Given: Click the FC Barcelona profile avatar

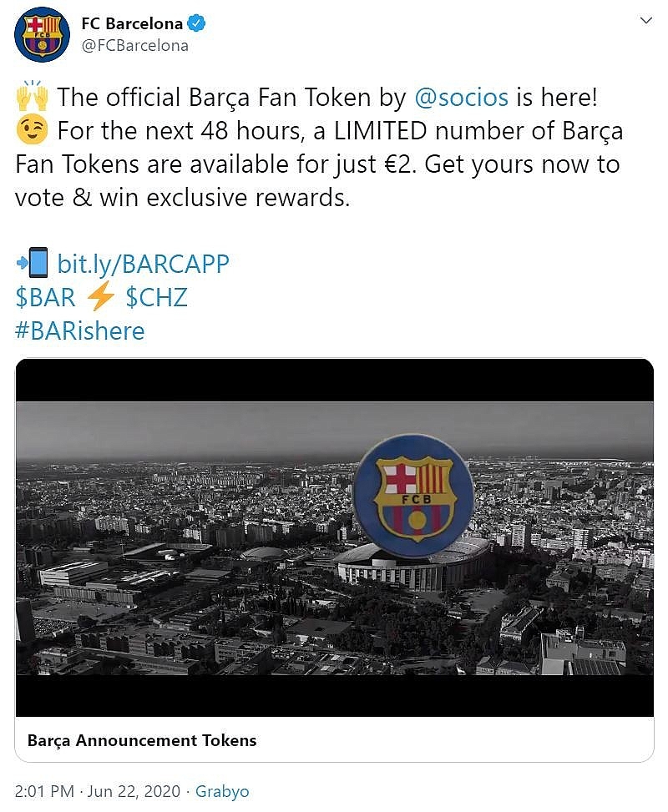Looking at the screenshot, I should point(43,35).
